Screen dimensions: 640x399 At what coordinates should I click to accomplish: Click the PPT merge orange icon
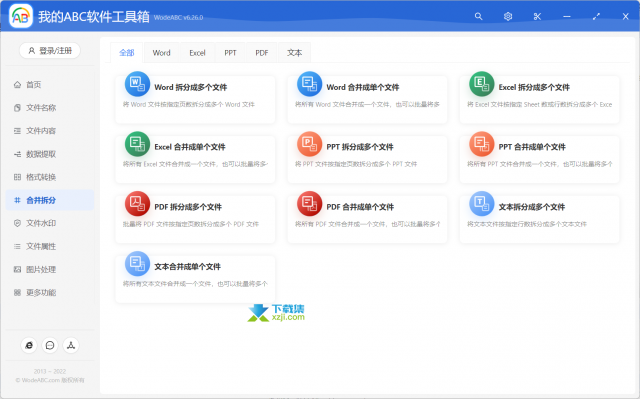(x=482, y=144)
